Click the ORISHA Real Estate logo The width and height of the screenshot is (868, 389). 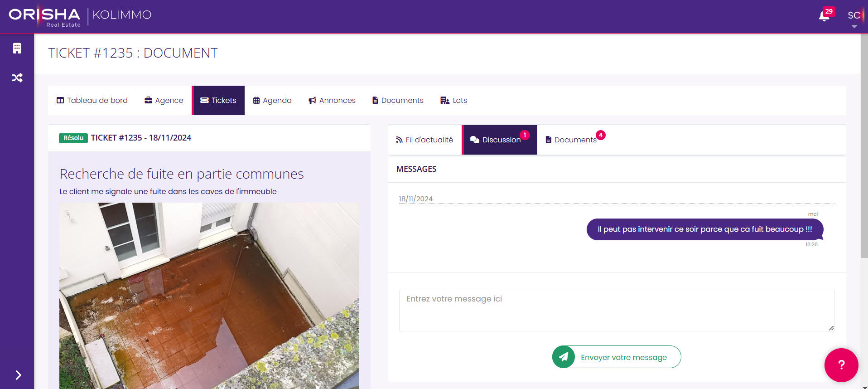point(44,16)
